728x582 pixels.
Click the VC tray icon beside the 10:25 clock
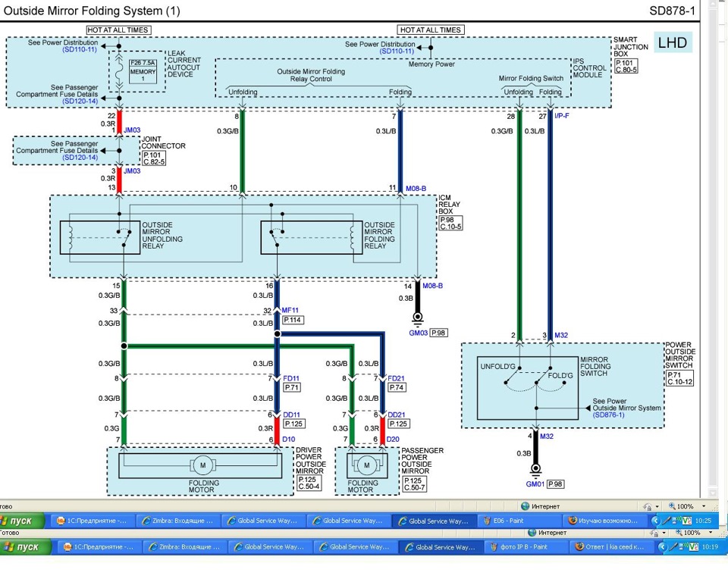point(686,521)
